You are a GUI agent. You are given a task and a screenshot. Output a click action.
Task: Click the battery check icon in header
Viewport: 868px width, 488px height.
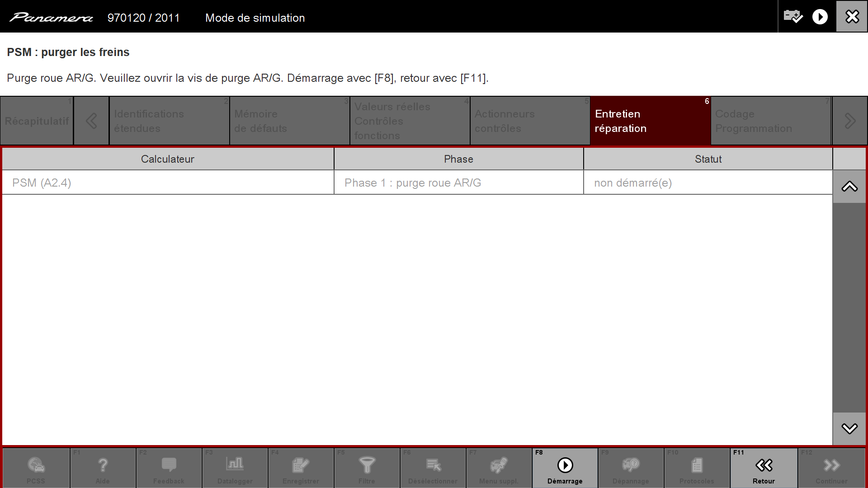793,17
